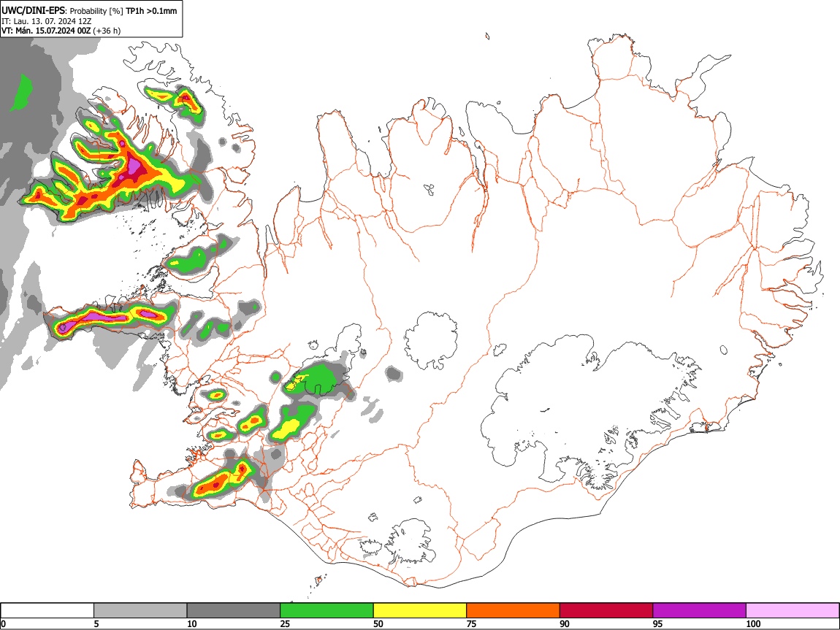
Task: Click the white 0-5% legend swatch
Action: pyautogui.click(x=47, y=611)
